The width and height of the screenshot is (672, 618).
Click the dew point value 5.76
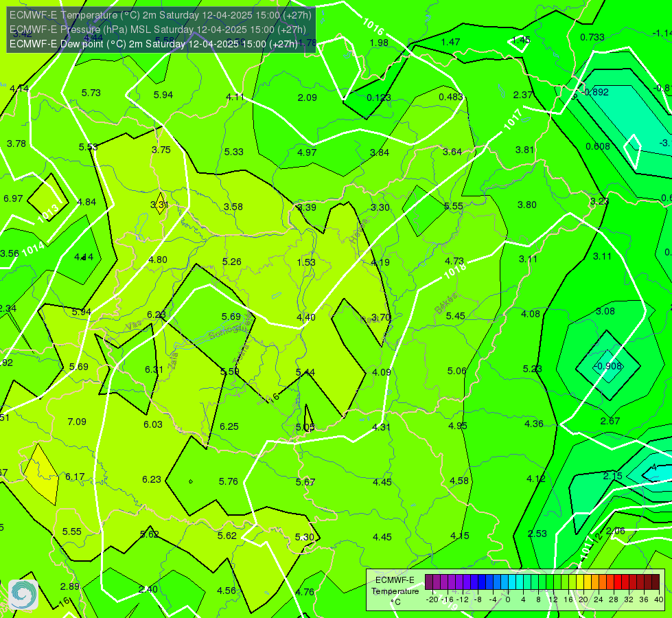tap(229, 481)
